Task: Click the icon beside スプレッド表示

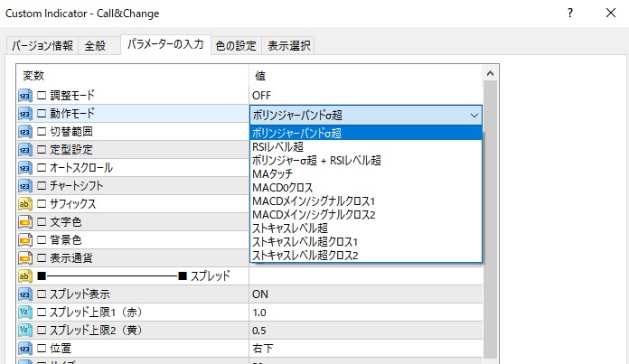Action: tap(25, 294)
